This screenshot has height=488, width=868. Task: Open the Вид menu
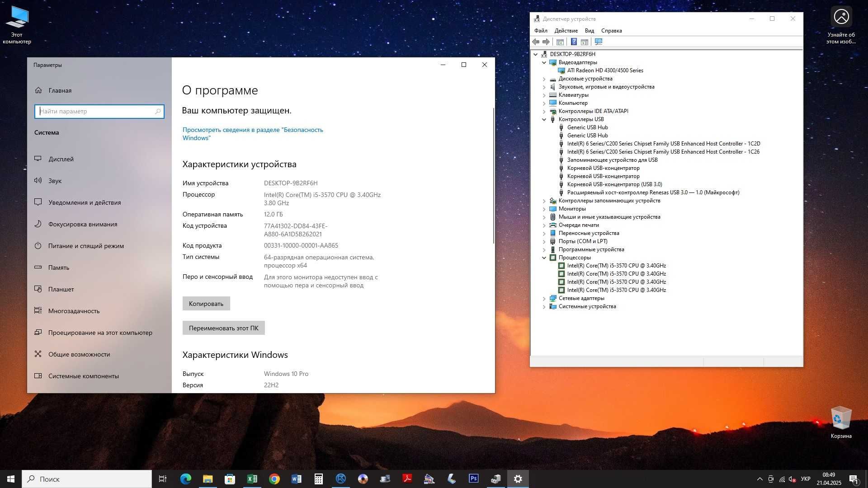point(590,31)
